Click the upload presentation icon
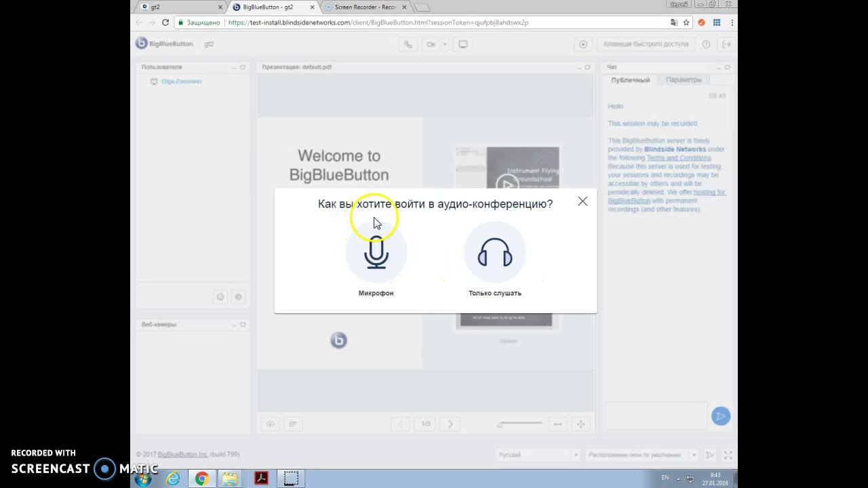This screenshot has width=868, height=488. point(271,424)
